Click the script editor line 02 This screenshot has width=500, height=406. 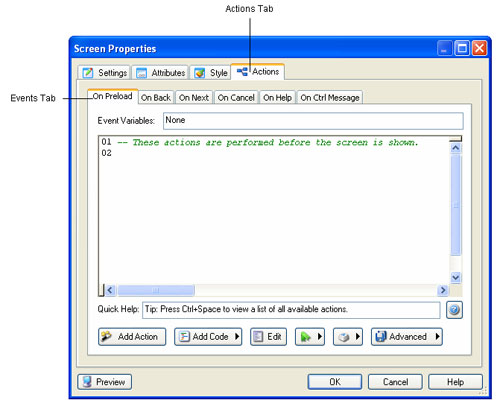coord(273,153)
